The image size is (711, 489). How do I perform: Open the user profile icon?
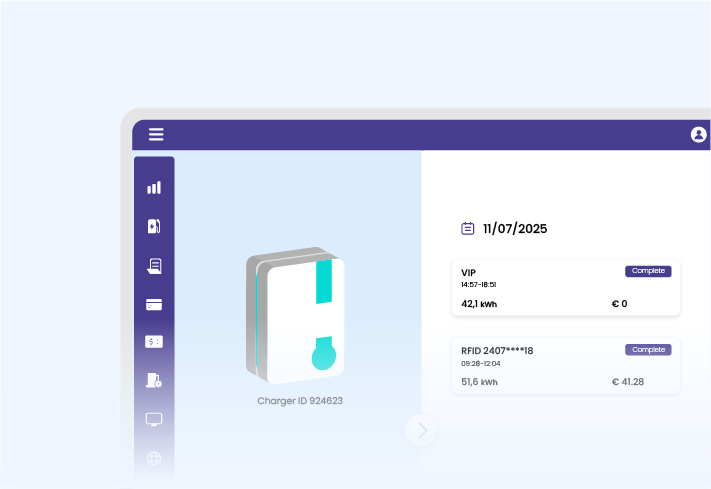pos(698,134)
